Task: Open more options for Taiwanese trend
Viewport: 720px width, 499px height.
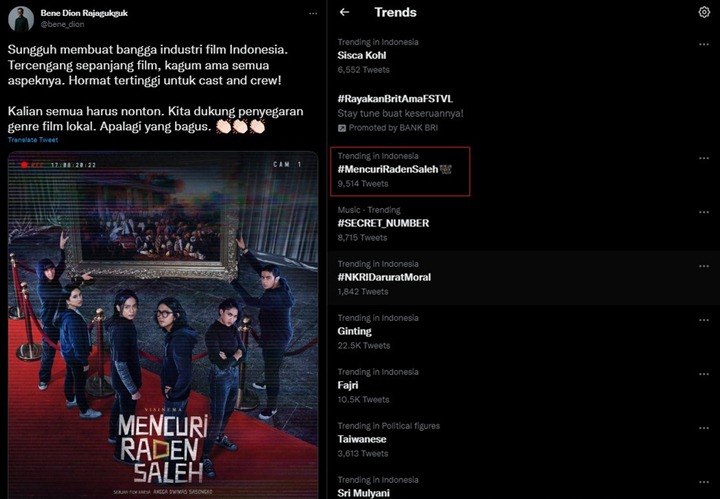Action: coord(703,428)
